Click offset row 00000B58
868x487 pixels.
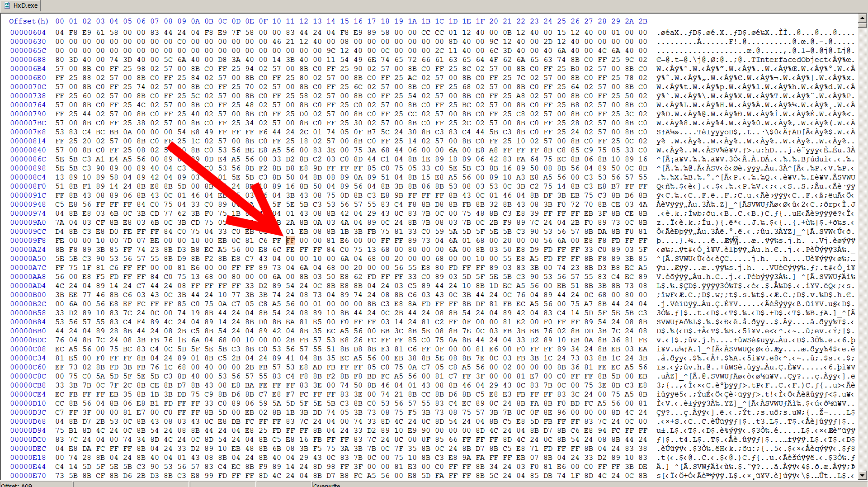[x=28, y=313]
